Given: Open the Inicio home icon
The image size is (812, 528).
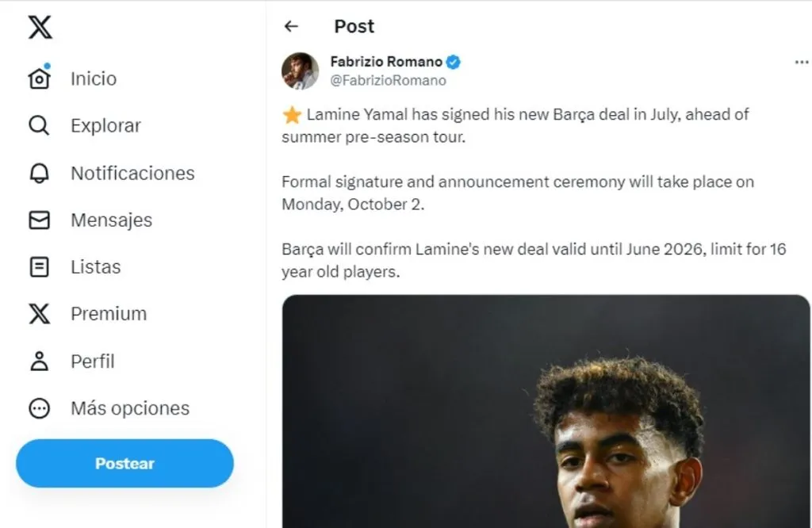Looking at the screenshot, I should click(x=39, y=78).
